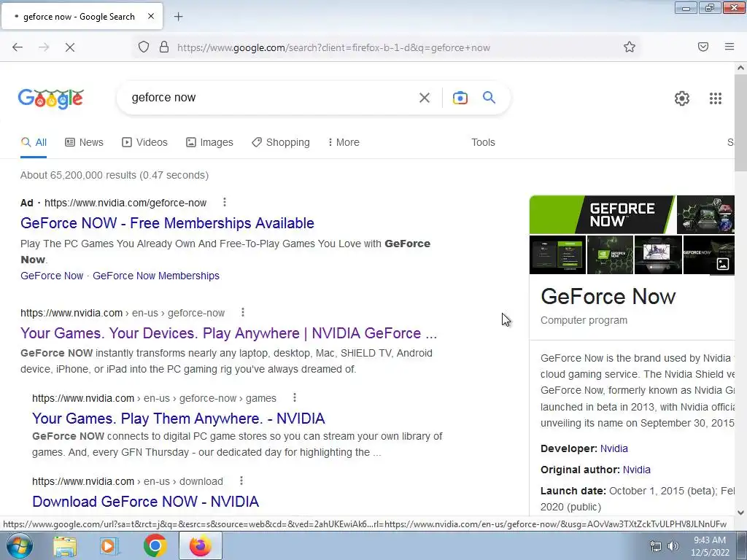The height and width of the screenshot is (560, 747).
Task: Open third thumbnail showing laptop screen
Action: (x=659, y=254)
